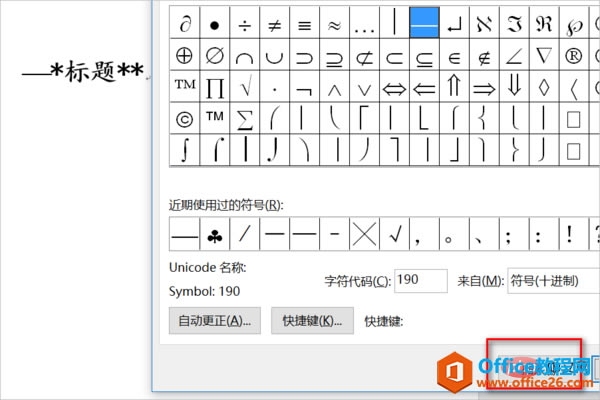Image resolution: width=600 pixels, height=400 pixels.
Task: Choose the nabla ∇ symbol
Action: pos(544,54)
